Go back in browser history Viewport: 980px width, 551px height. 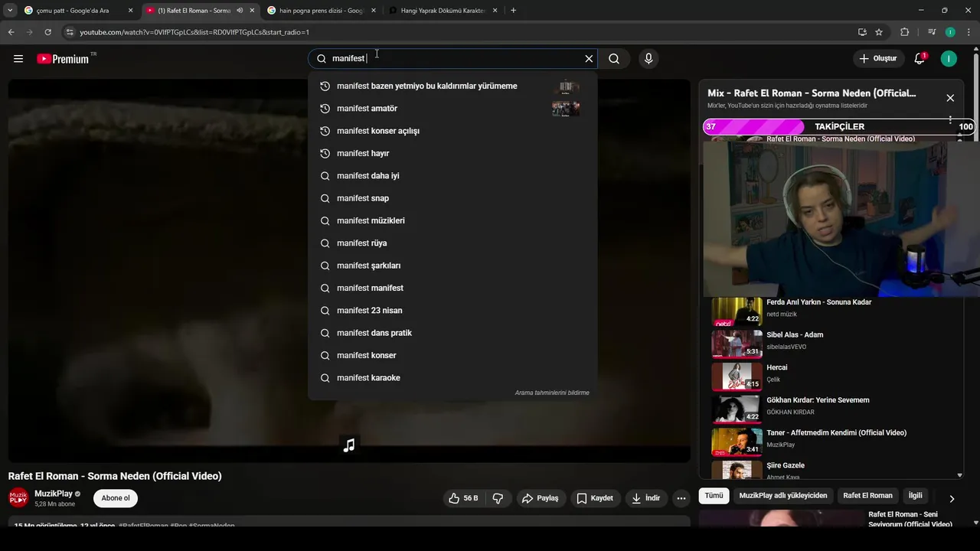(11, 32)
